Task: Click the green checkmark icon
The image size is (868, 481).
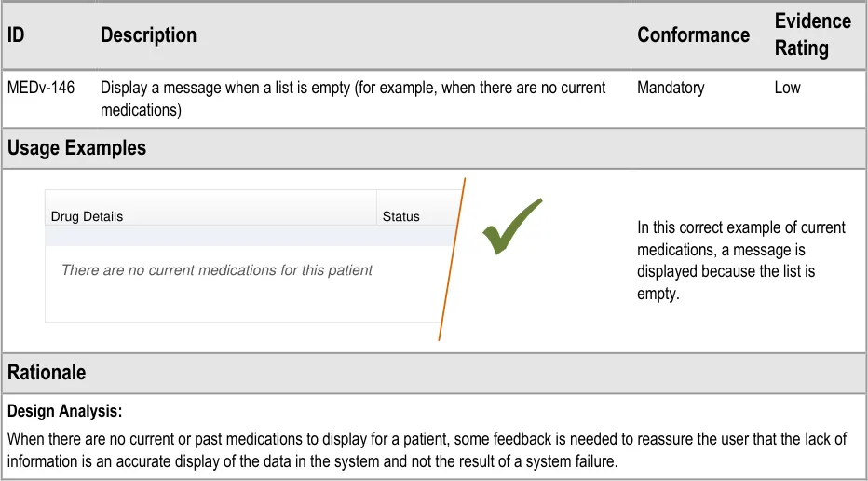Action: point(510,227)
